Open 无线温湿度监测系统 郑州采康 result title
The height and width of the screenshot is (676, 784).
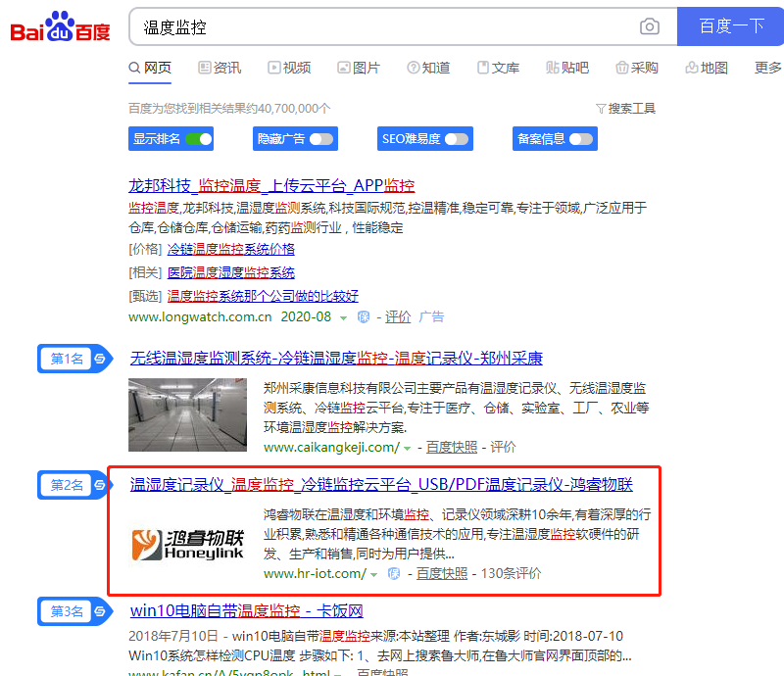pyautogui.click(x=336, y=358)
